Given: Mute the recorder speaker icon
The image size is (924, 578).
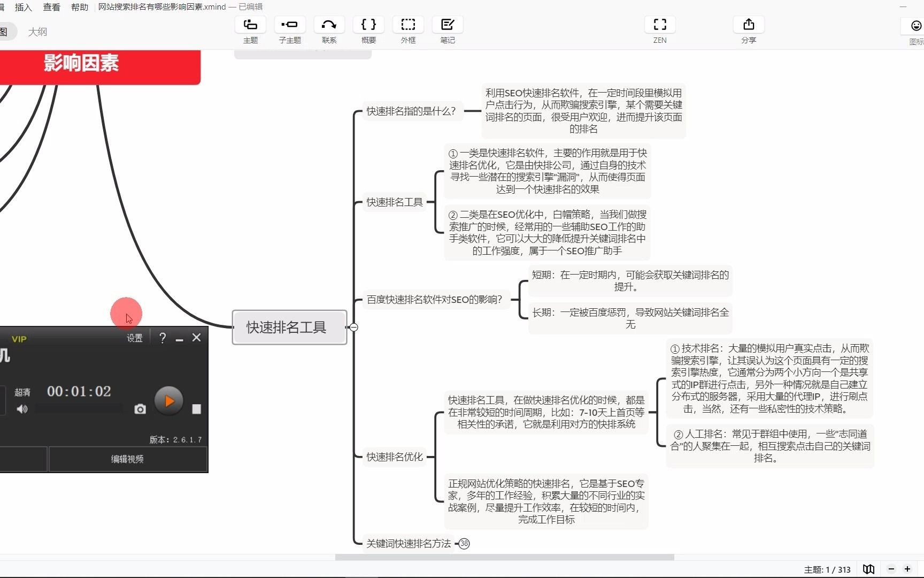Looking at the screenshot, I should [x=22, y=409].
